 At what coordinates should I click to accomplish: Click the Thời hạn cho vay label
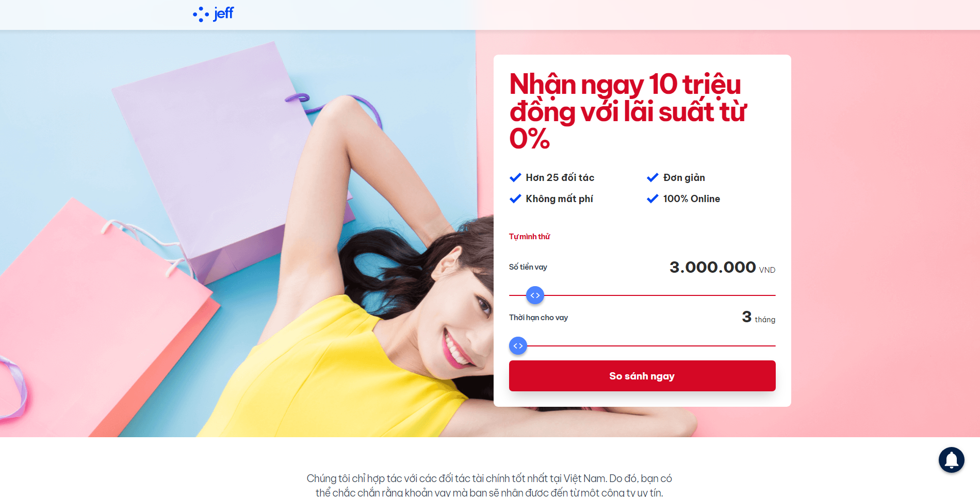click(x=538, y=318)
